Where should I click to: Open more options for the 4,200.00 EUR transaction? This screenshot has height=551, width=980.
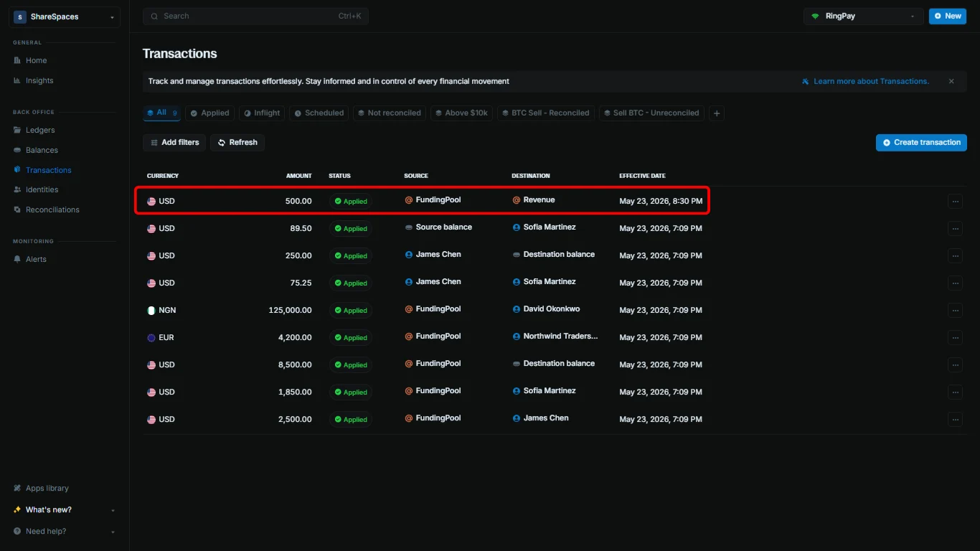click(x=955, y=338)
